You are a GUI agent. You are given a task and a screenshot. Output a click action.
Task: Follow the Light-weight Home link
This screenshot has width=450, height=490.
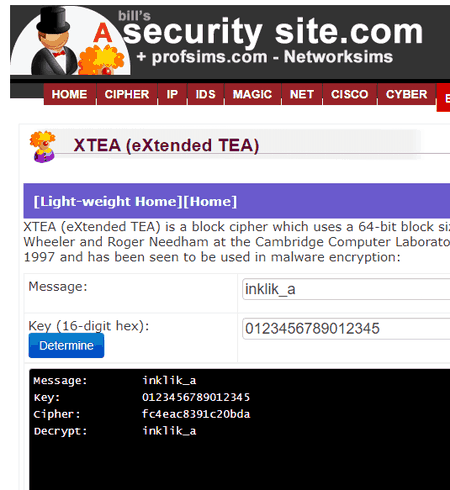click(108, 201)
